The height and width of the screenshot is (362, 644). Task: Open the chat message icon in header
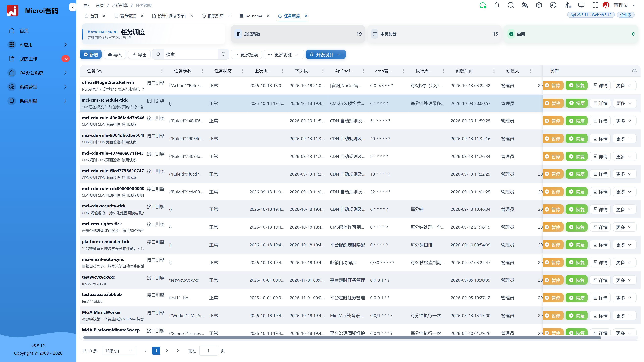(x=482, y=5)
